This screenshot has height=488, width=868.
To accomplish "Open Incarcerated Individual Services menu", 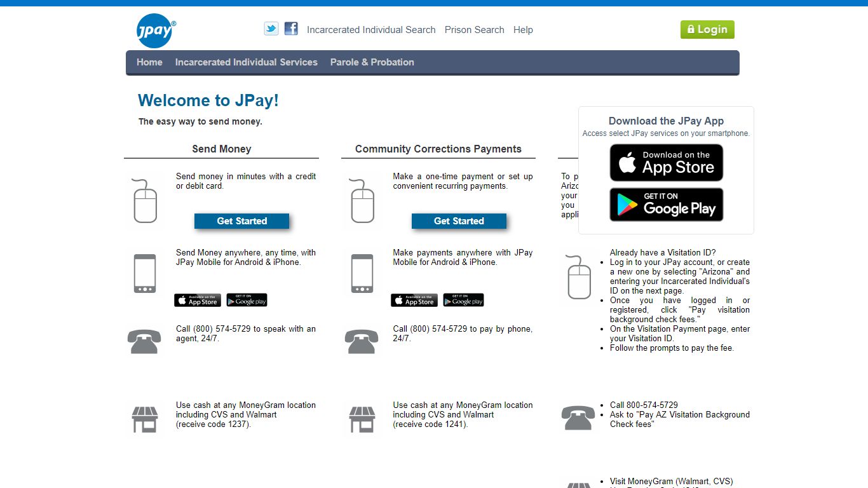I will point(247,62).
